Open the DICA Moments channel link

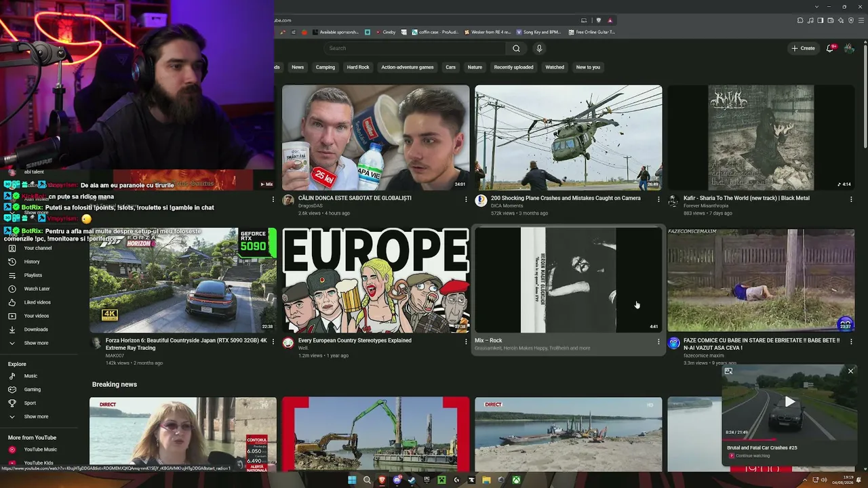click(507, 205)
